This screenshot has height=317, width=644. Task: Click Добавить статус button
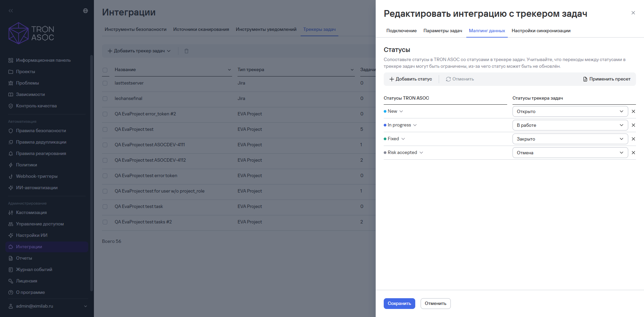click(x=411, y=79)
